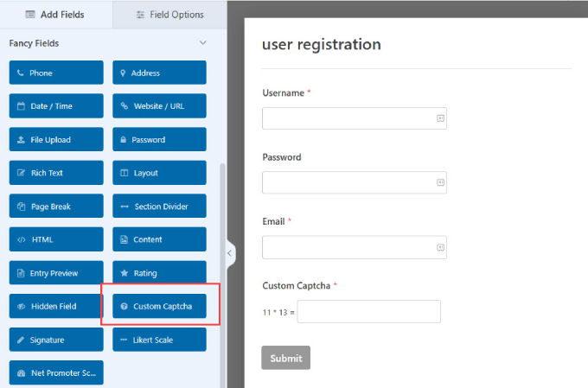Click the fields panel vertical scrollbar
The height and width of the screenshot is (388, 588).
coord(222,259)
